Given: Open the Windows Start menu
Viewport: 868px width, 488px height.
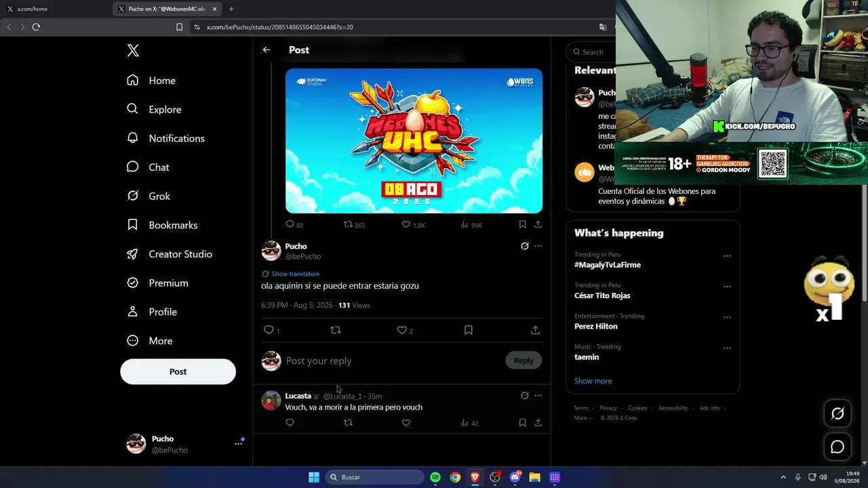Looking at the screenshot, I should click(314, 477).
